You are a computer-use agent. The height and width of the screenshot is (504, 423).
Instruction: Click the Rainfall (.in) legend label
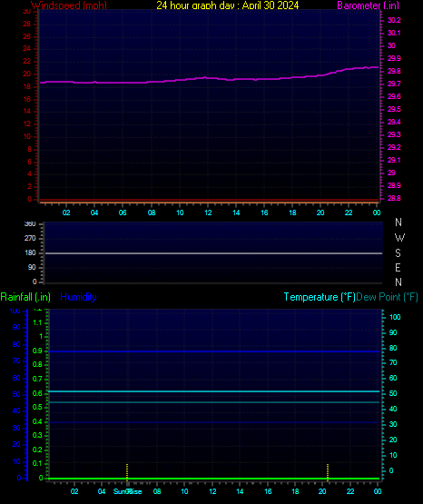tap(25, 297)
